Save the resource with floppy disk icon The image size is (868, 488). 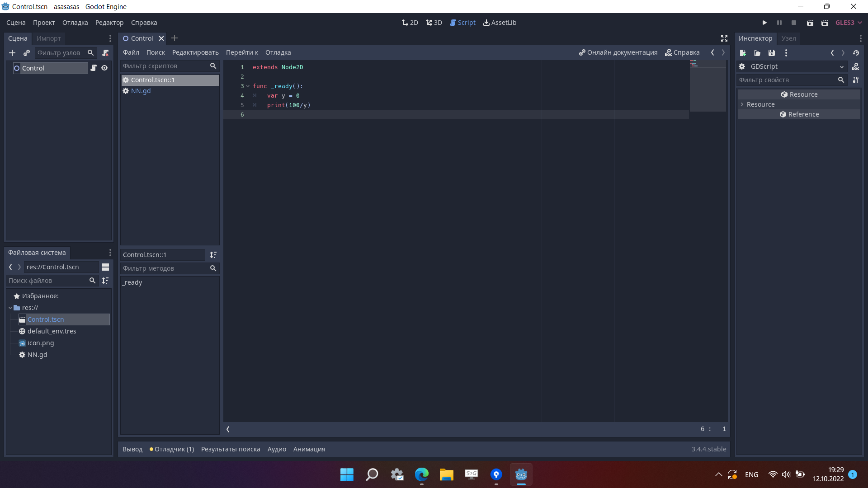click(772, 53)
